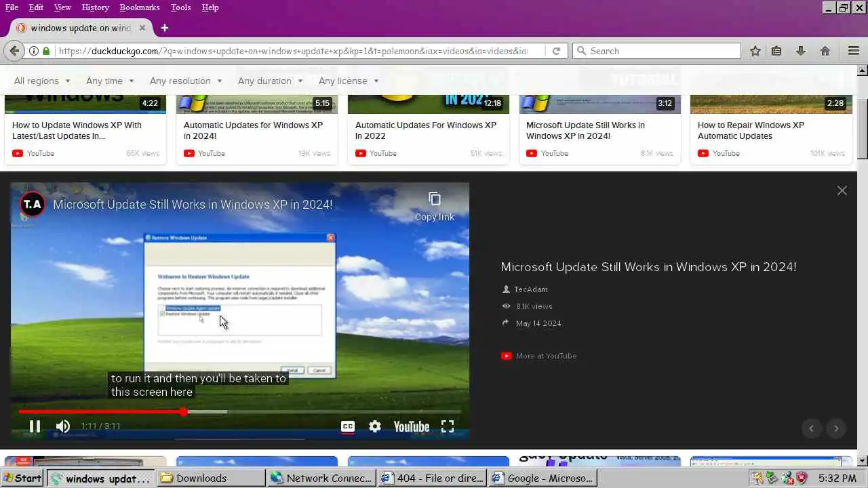
Task: Click the 12:18 video thumbnail
Action: coord(429,104)
